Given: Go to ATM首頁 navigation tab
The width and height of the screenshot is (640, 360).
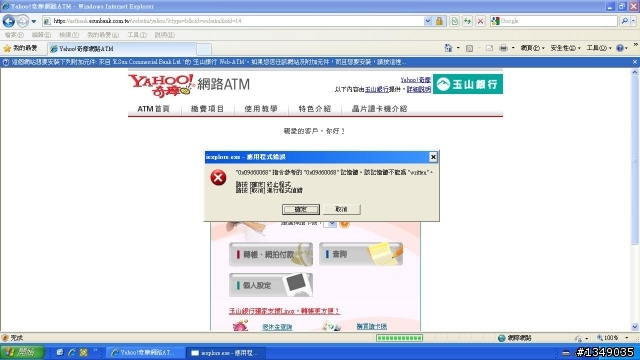Looking at the screenshot, I should tap(153, 109).
